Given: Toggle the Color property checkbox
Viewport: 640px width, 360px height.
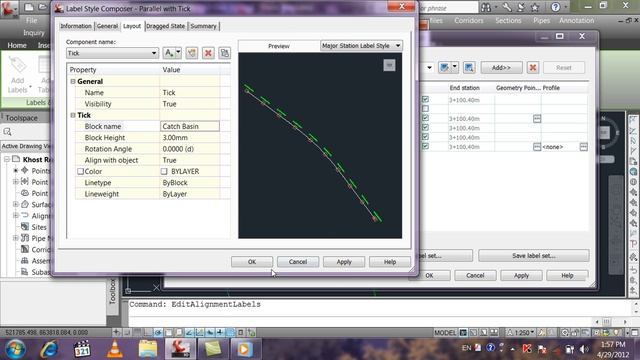Looking at the screenshot, I should click(80, 171).
